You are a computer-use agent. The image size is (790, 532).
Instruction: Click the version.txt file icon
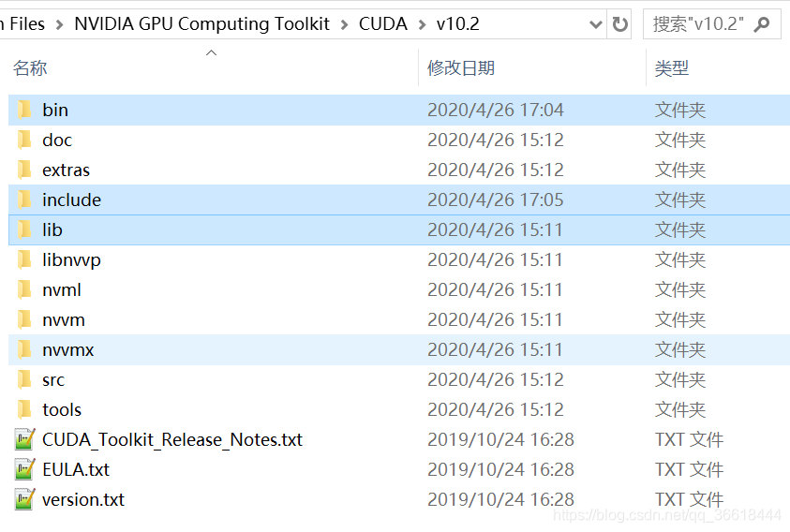(x=24, y=499)
